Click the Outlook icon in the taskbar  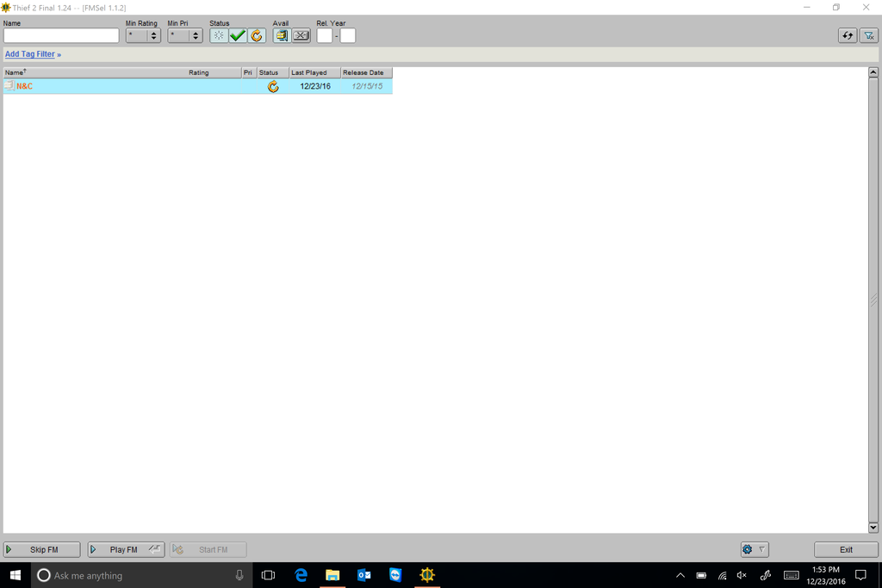[363, 575]
